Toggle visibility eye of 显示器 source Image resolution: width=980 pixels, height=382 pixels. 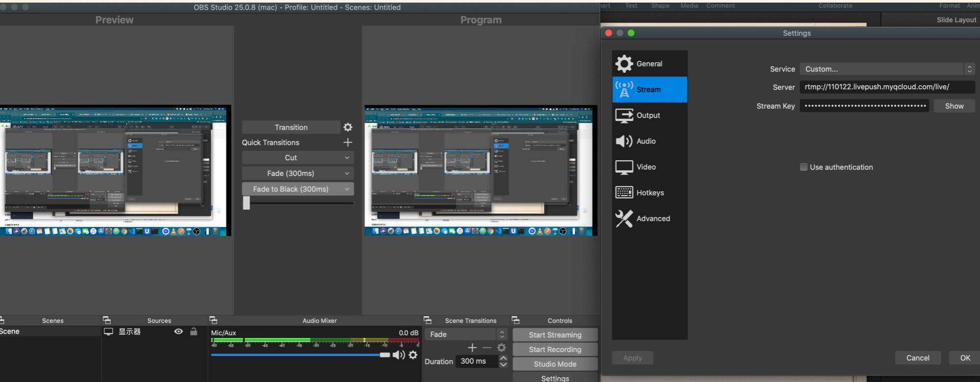coord(178,331)
